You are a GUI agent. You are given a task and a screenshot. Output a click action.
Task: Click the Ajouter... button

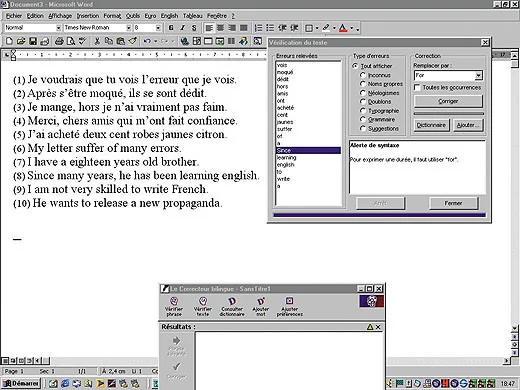click(467, 125)
